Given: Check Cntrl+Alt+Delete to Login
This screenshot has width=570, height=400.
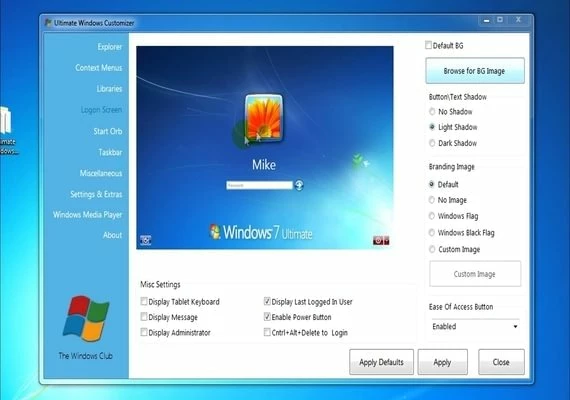Looking at the screenshot, I should (267, 332).
